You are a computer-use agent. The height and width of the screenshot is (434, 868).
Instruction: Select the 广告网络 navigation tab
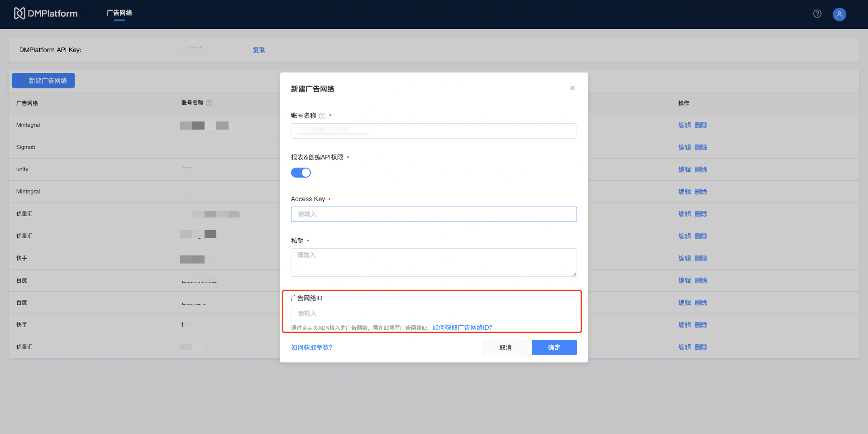tap(119, 13)
